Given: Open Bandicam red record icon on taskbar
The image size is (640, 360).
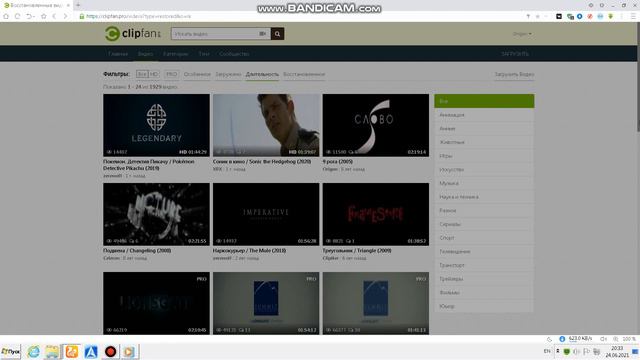Looking at the screenshot, I should 110,351.
